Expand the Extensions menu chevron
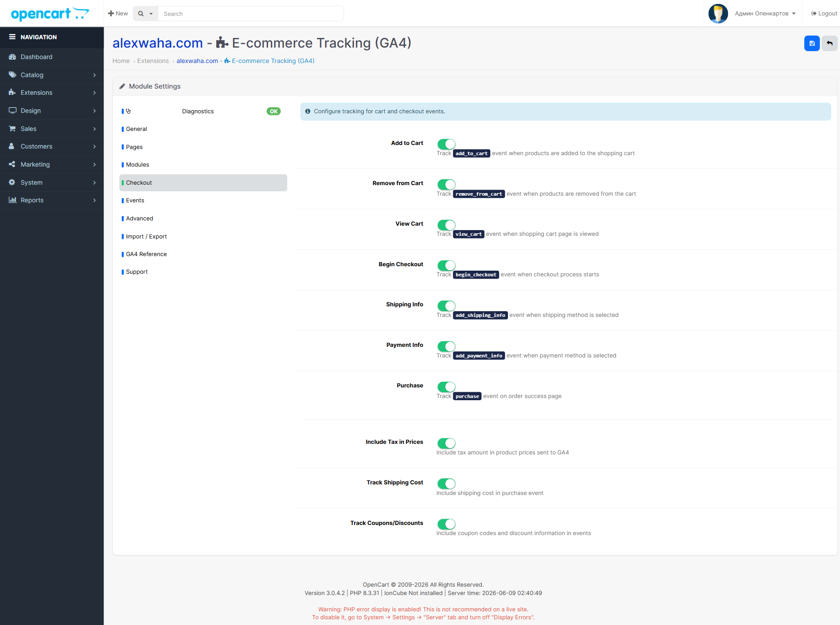 point(94,93)
